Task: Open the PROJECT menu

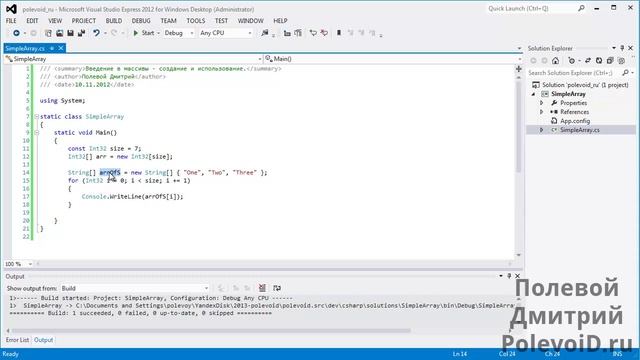Action: (84, 21)
